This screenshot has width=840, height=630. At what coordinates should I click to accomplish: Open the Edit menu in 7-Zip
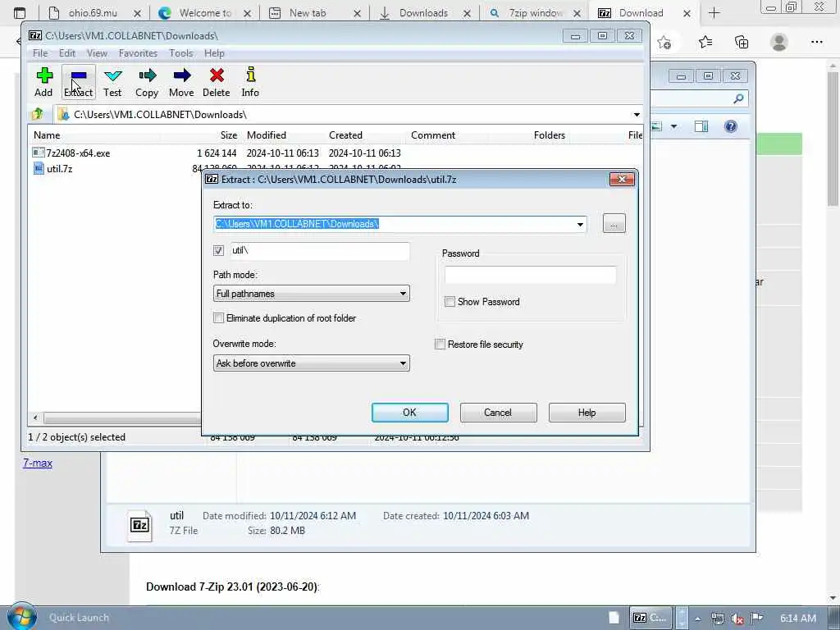pyautogui.click(x=67, y=53)
